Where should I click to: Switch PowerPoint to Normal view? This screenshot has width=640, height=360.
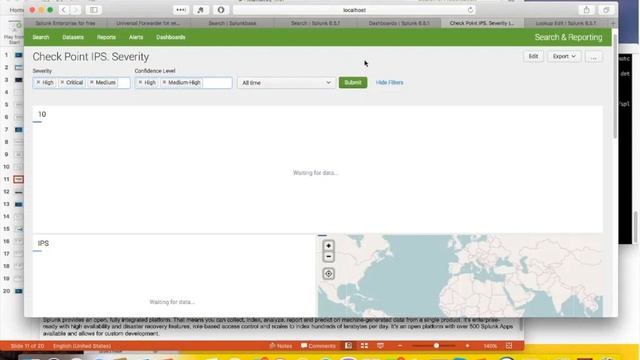(x=348, y=346)
